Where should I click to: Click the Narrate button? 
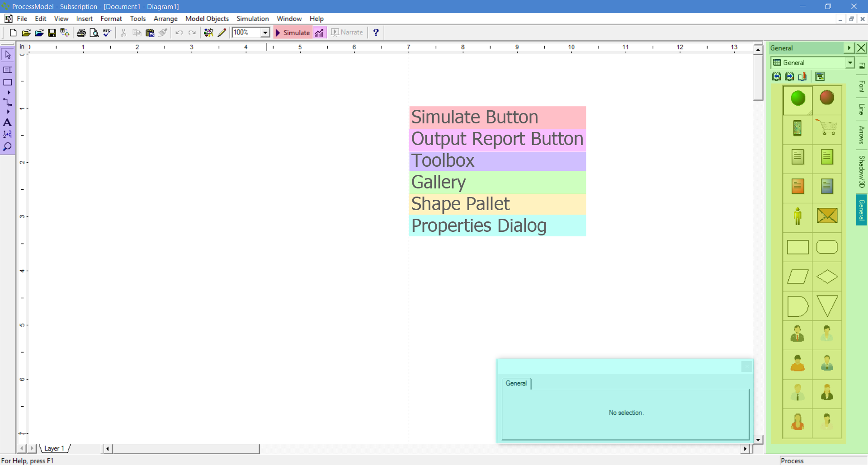347,33
